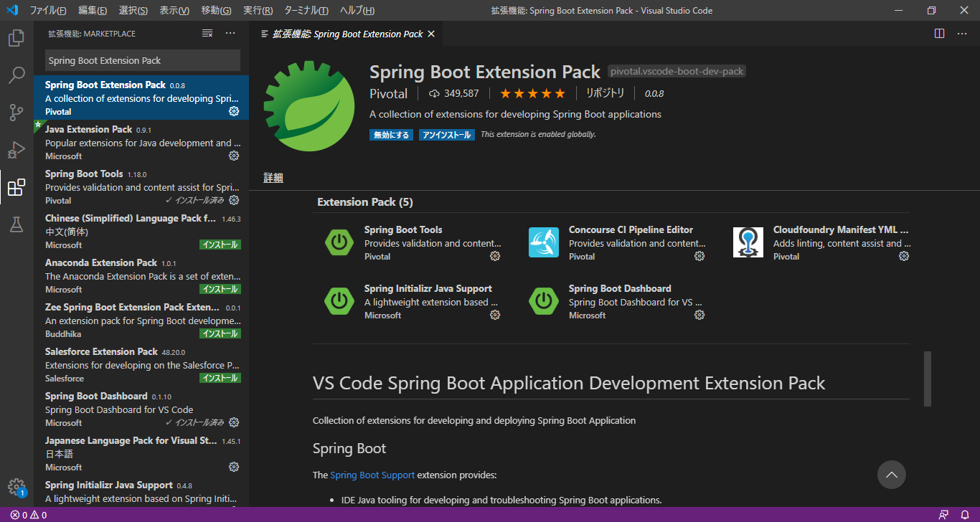
Task: Click the five-star rating
Action: click(532, 93)
